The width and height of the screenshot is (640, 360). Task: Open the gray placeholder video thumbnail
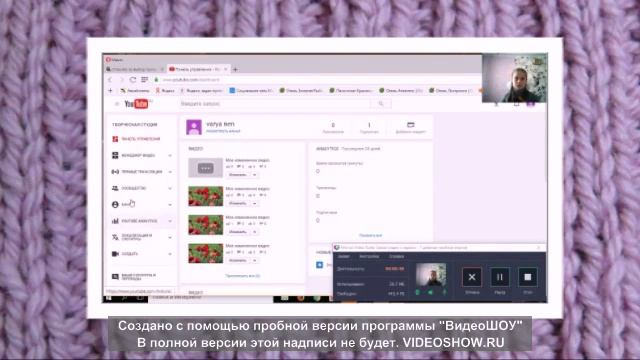[205, 168]
